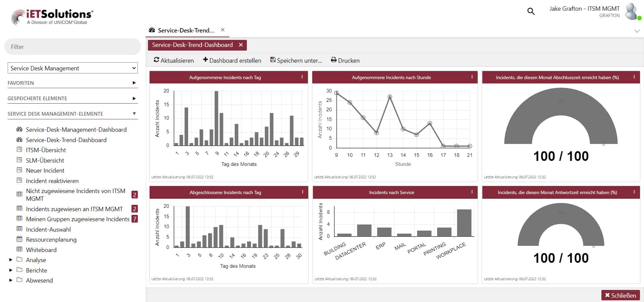Viewport: 644px width, 302px height.
Task: Click the printer icon beside Drucken
Action: [333, 60]
